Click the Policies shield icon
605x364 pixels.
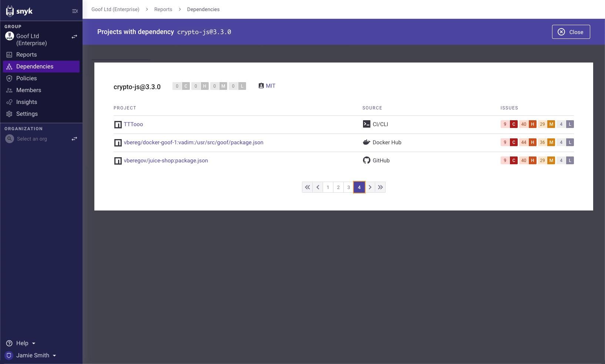click(x=9, y=78)
